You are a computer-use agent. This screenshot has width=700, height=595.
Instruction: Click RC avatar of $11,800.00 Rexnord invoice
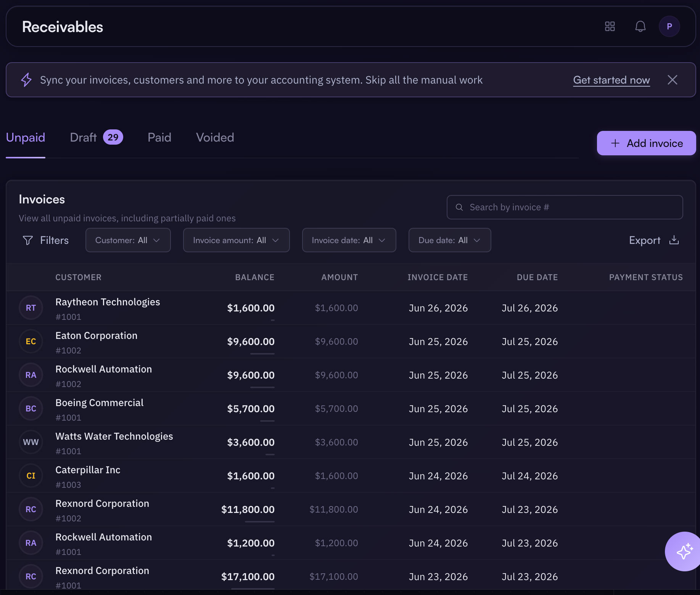[x=31, y=510]
